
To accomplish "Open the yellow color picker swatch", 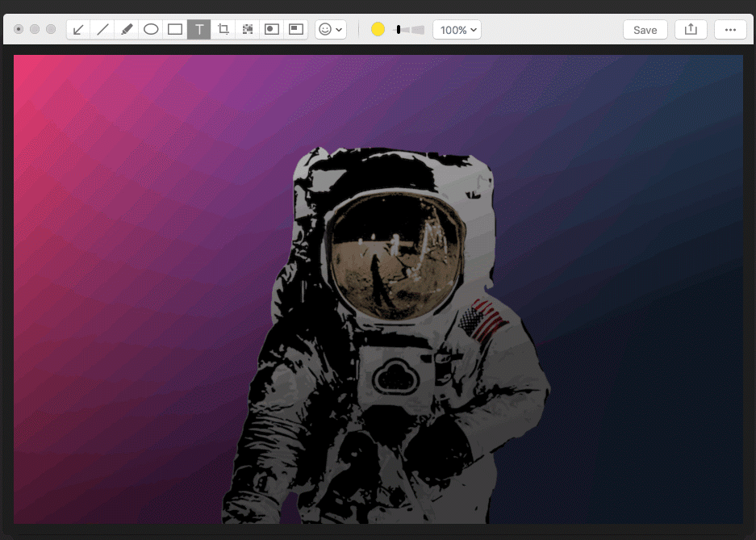I will tap(378, 30).
